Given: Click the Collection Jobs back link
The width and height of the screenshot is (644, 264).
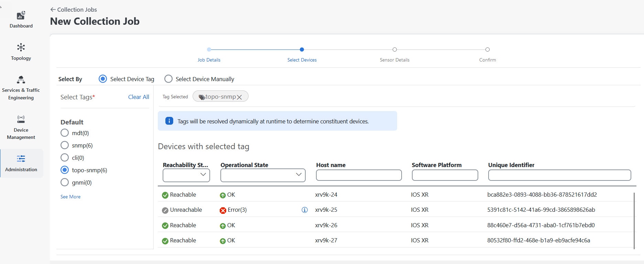Looking at the screenshot, I should [77, 10].
